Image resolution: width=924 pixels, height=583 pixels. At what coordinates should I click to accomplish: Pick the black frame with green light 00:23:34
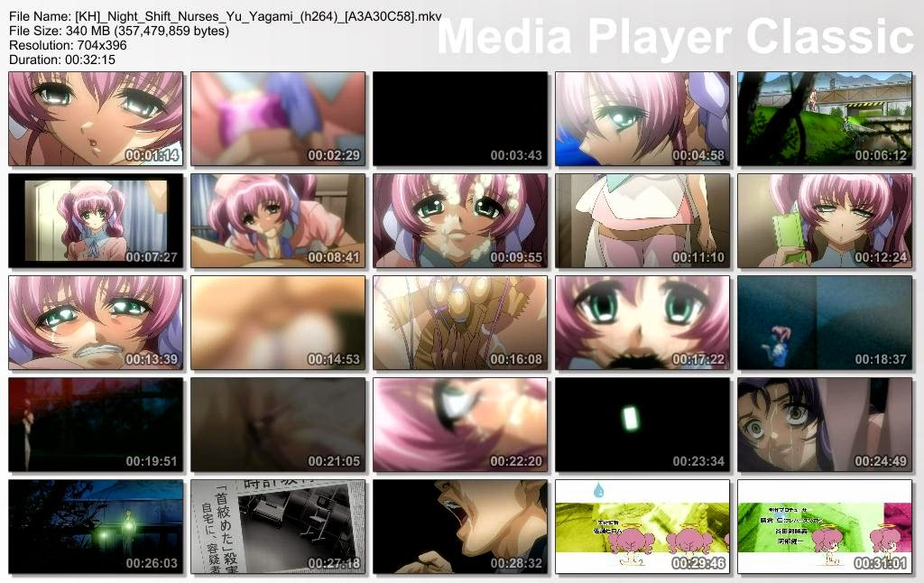point(642,425)
